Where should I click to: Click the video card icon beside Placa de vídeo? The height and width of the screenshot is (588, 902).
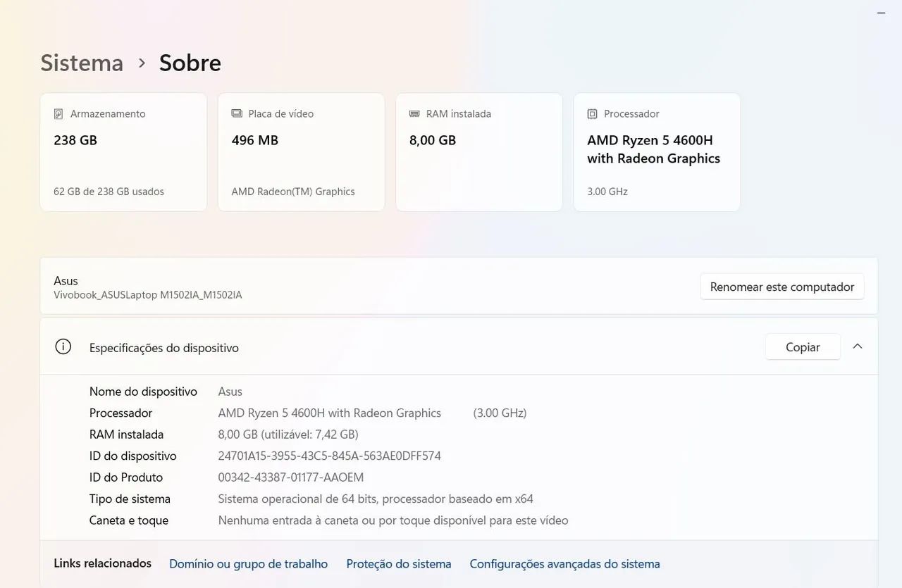237,114
